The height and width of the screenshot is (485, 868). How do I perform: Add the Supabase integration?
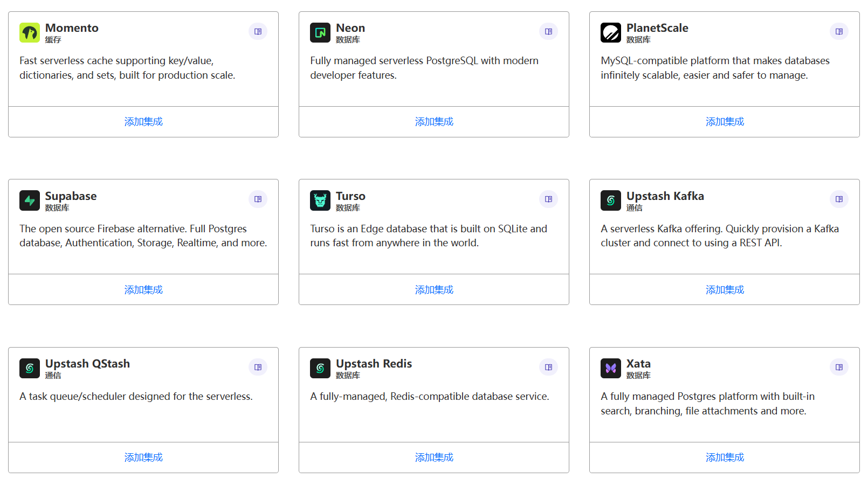(x=143, y=290)
